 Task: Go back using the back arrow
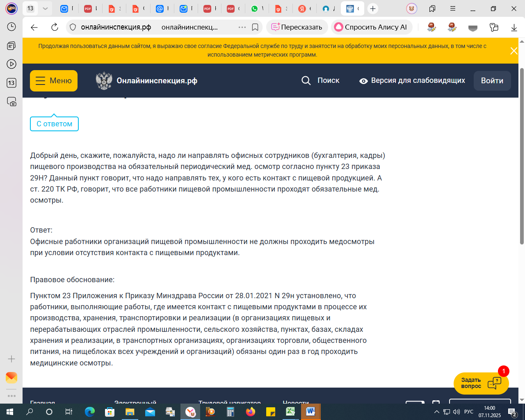(34, 27)
